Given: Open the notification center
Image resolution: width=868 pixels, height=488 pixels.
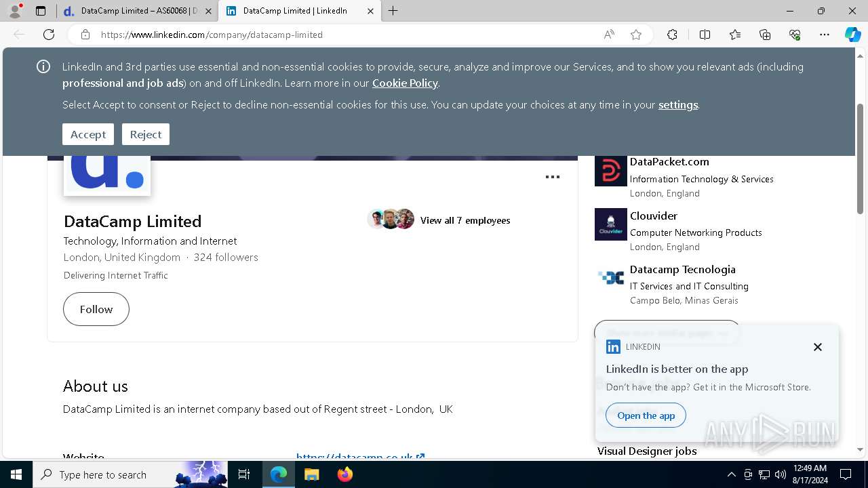Looking at the screenshot, I should (x=846, y=474).
